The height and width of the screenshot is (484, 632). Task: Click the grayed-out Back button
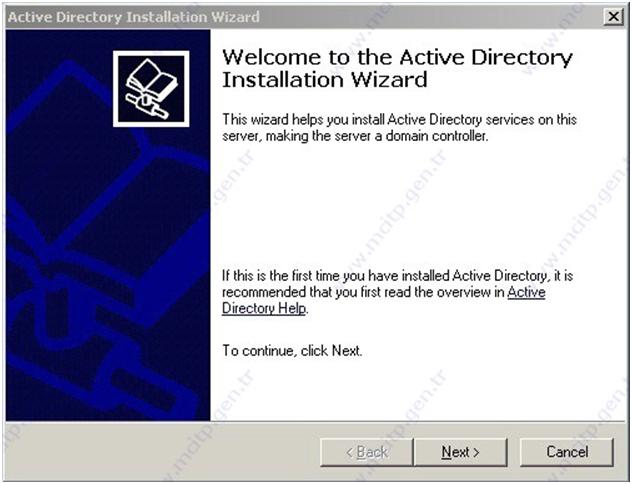367,452
